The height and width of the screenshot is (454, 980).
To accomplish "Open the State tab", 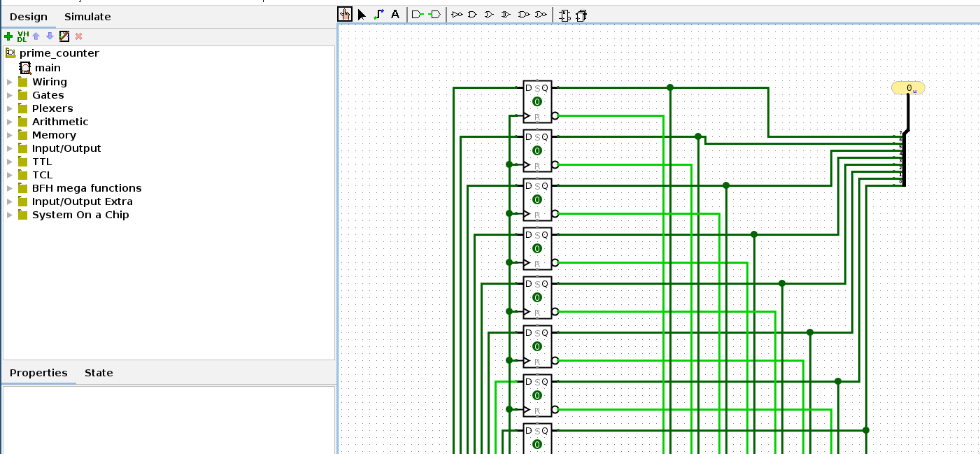I will [99, 373].
